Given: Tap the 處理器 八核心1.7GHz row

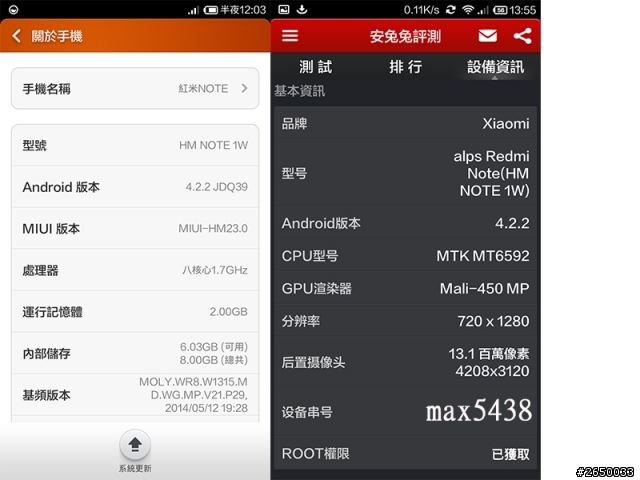Looking at the screenshot, I should click(x=135, y=270).
